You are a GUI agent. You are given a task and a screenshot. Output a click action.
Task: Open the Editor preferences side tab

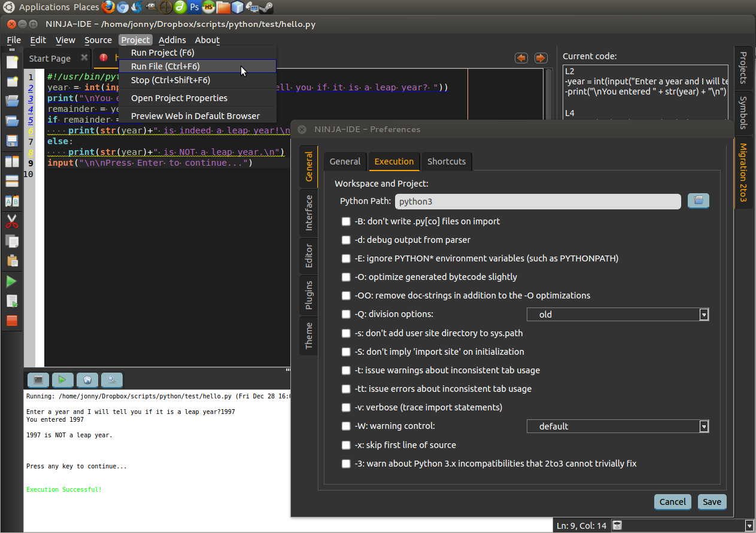point(309,255)
